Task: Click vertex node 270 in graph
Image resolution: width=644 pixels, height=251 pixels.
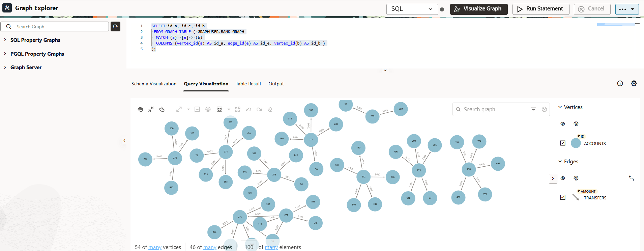Action: tap(469, 169)
